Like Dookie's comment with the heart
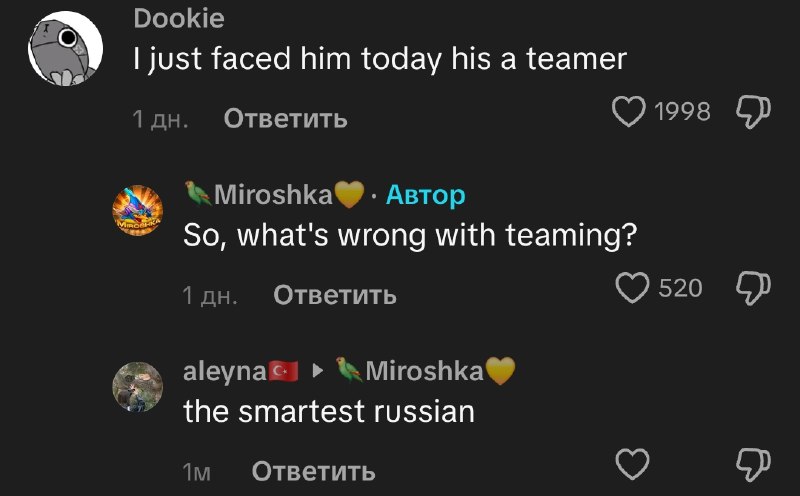 pos(629,112)
